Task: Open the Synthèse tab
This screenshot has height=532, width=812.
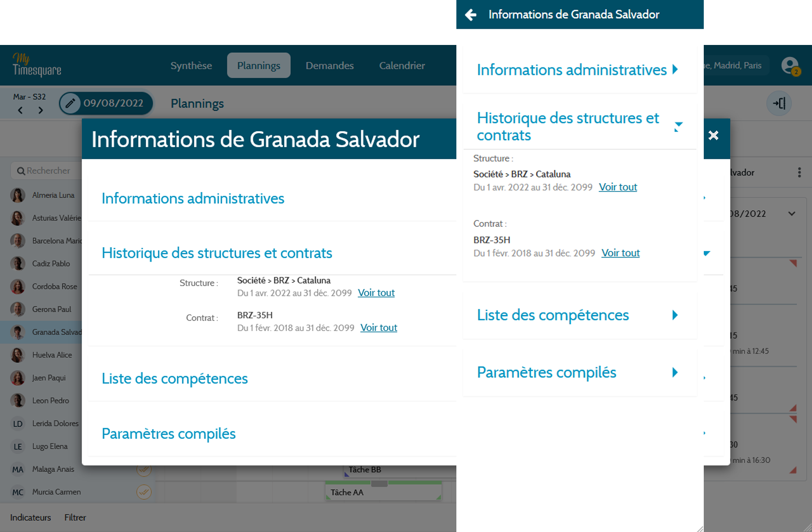Action: [191, 66]
